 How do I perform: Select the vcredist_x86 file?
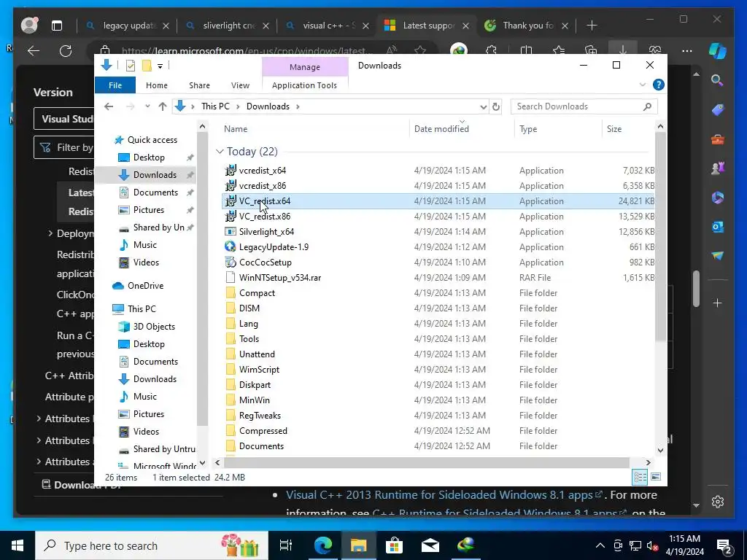pyautogui.click(x=263, y=186)
